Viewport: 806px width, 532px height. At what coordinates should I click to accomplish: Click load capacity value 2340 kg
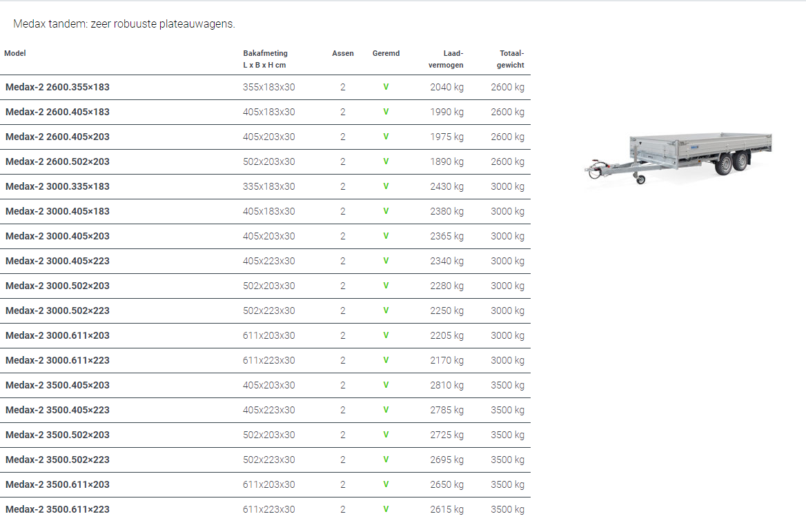tap(446, 261)
